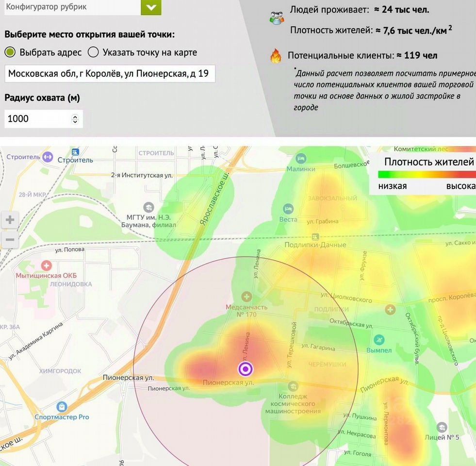Click the ул. Пушкина street label
Image resolution: width=476 pixels, height=466 pixels.
(x=360, y=416)
